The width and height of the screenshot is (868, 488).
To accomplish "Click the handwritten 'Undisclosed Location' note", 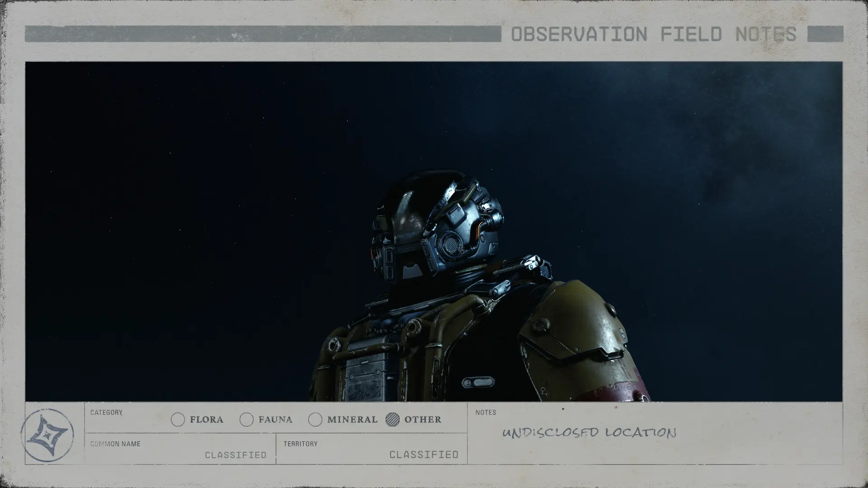I will (589, 433).
